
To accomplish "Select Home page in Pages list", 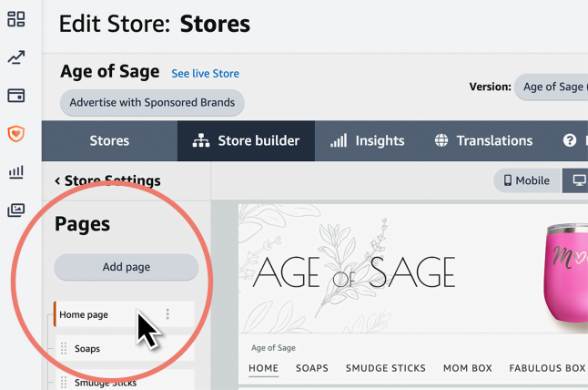I will (x=124, y=314).
